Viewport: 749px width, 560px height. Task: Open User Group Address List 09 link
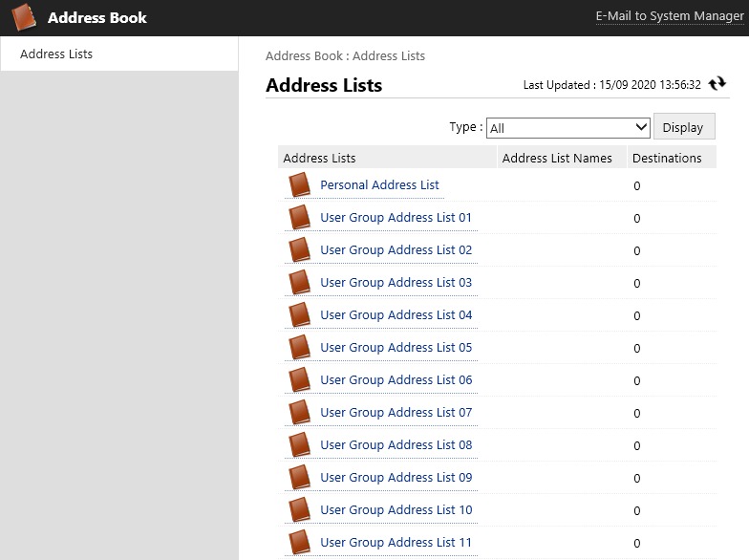click(396, 478)
